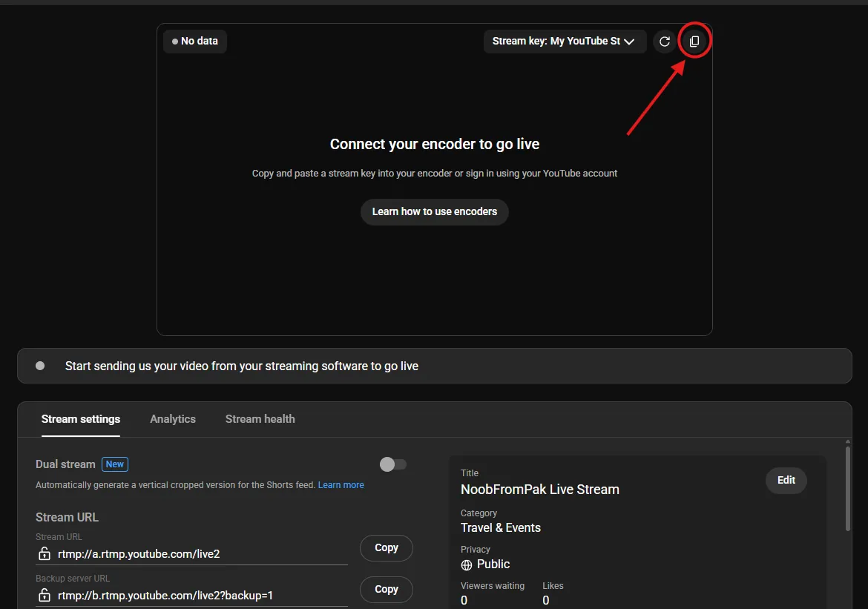Click the gray status dot in the go-live banner

(x=40, y=366)
